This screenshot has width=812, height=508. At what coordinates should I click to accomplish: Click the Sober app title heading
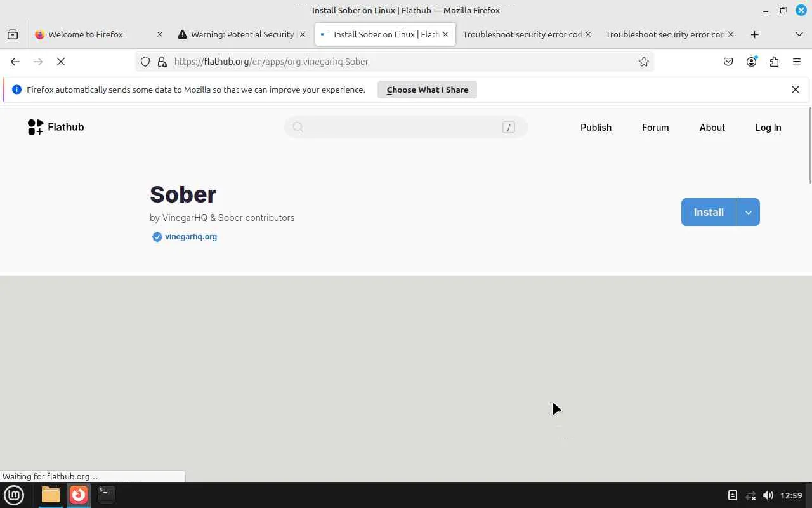coord(183,194)
